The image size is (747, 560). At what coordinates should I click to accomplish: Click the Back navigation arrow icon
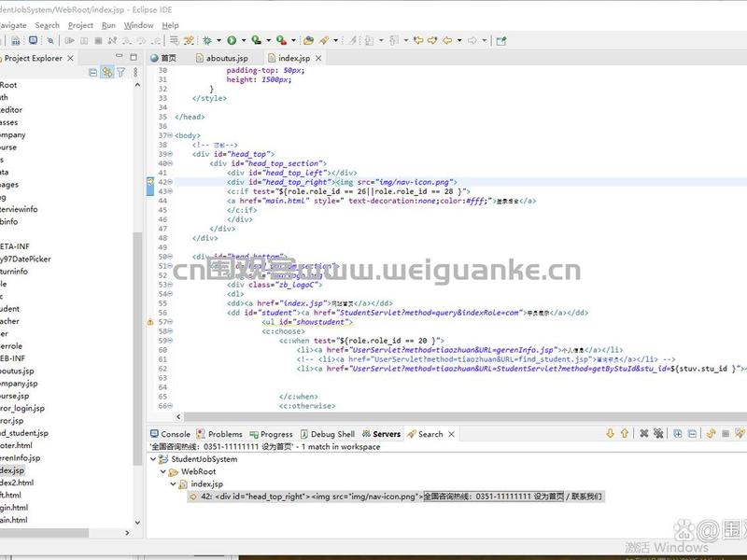[x=447, y=40]
